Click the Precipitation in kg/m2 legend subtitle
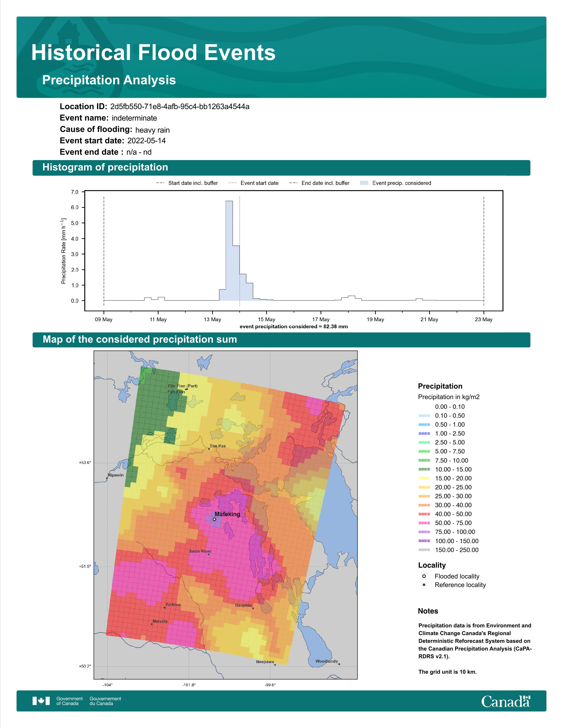This screenshot has height=728, width=563. (449, 397)
